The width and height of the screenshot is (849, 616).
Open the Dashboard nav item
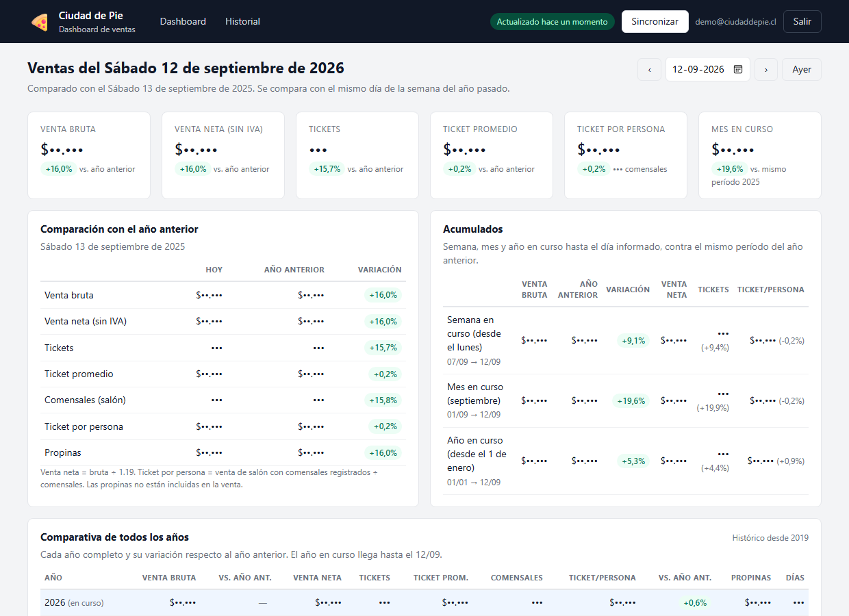(183, 21)
